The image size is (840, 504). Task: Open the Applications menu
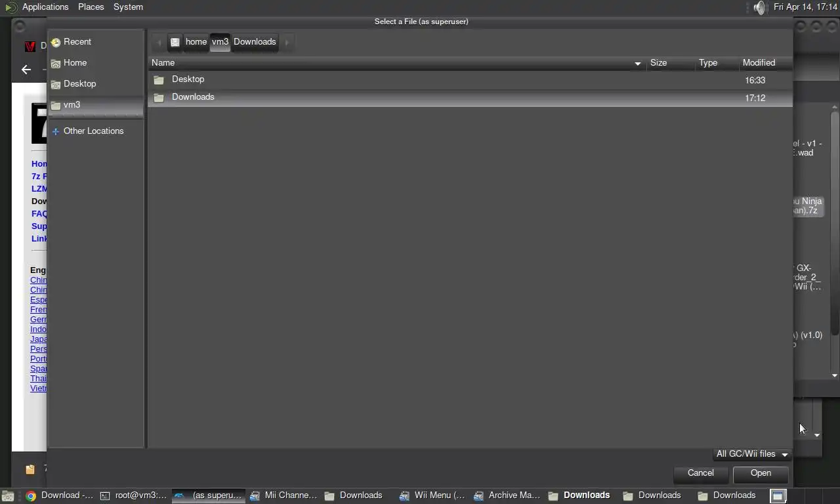click(45, 7)
